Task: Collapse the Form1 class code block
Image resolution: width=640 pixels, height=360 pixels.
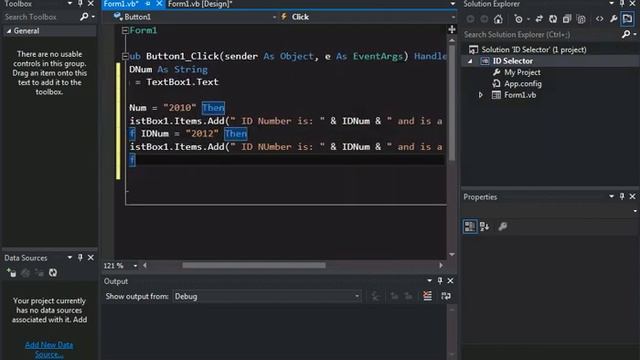Action: point(125,31)
